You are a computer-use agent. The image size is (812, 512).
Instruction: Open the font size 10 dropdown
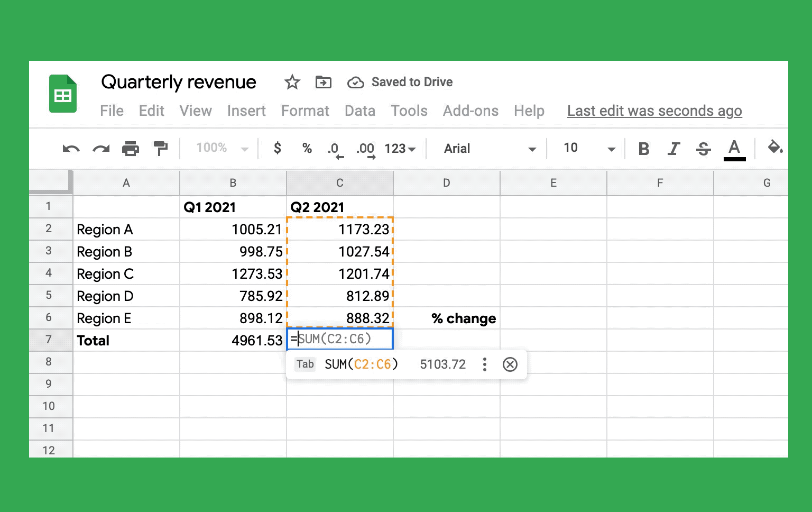tap(589, 149)
